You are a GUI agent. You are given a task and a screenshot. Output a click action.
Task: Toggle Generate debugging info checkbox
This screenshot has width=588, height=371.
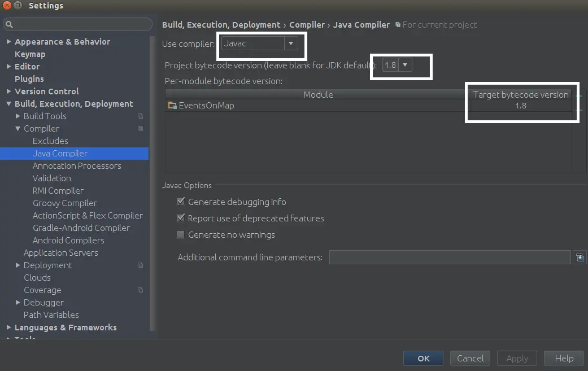[x=181, y=202]
